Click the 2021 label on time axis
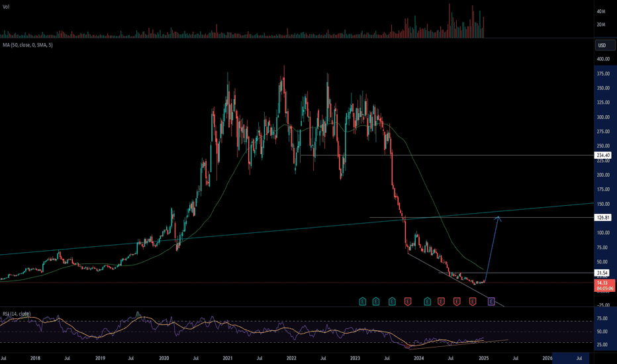 (x=228, y=359)
